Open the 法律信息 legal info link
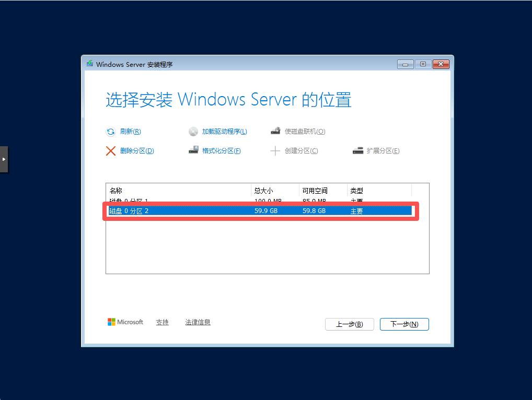532x400 pixels. click(x=198, y=322)
